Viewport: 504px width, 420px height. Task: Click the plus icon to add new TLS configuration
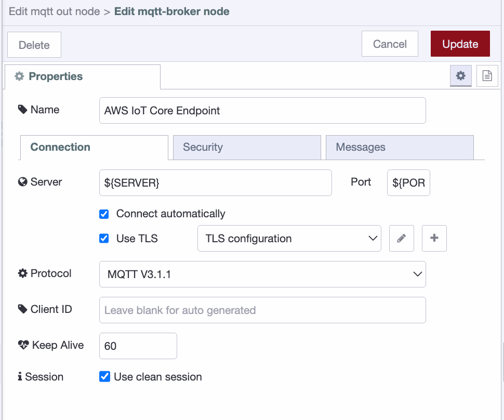tap(434, 238)
